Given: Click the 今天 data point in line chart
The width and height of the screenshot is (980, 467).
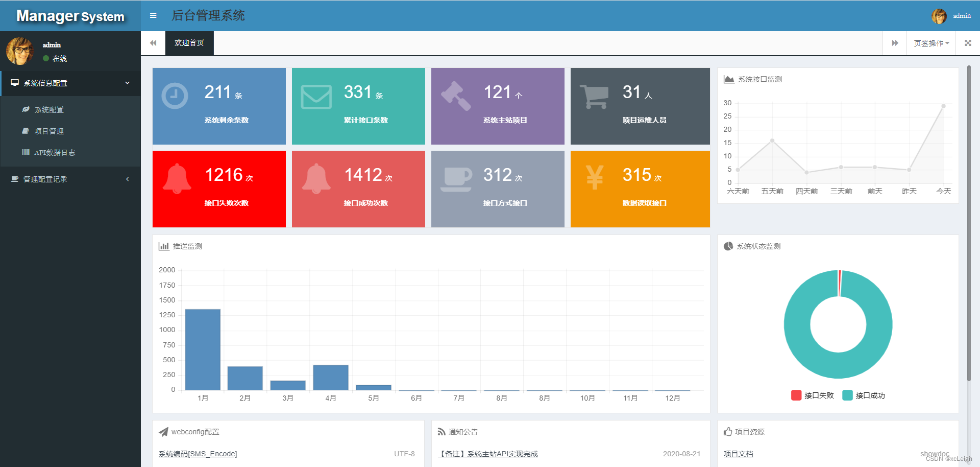Looking at the screenshot, I should pos(943,106).
